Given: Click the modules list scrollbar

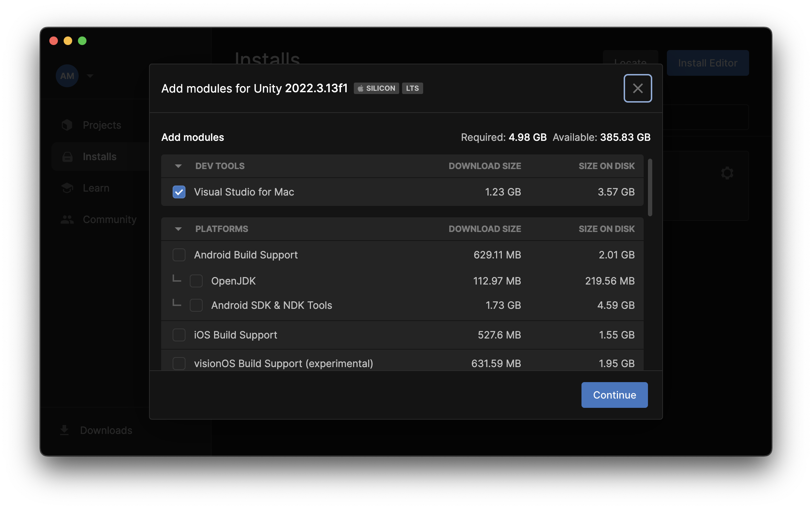Looking at the screenshot, I should tap(650, 187).
